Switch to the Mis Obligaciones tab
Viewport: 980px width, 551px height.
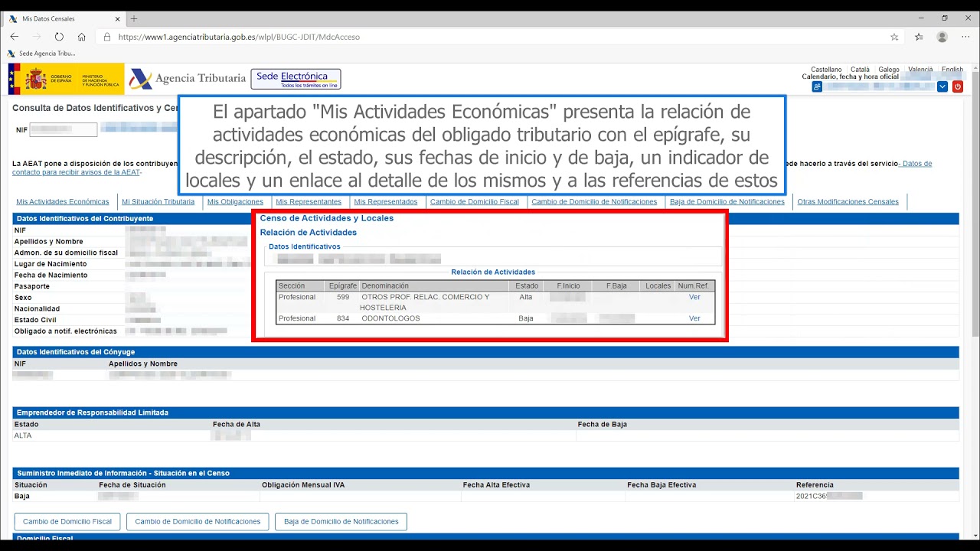point(235,202)
